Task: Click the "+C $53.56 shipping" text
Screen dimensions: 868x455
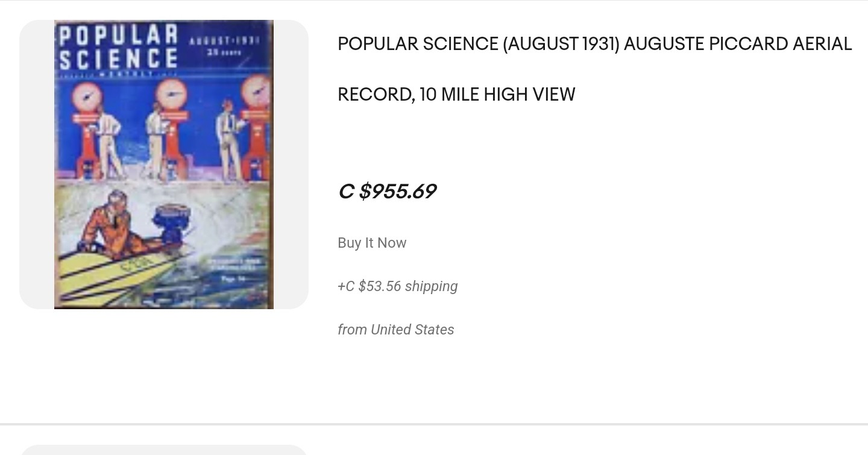Action: coord(397,286)
